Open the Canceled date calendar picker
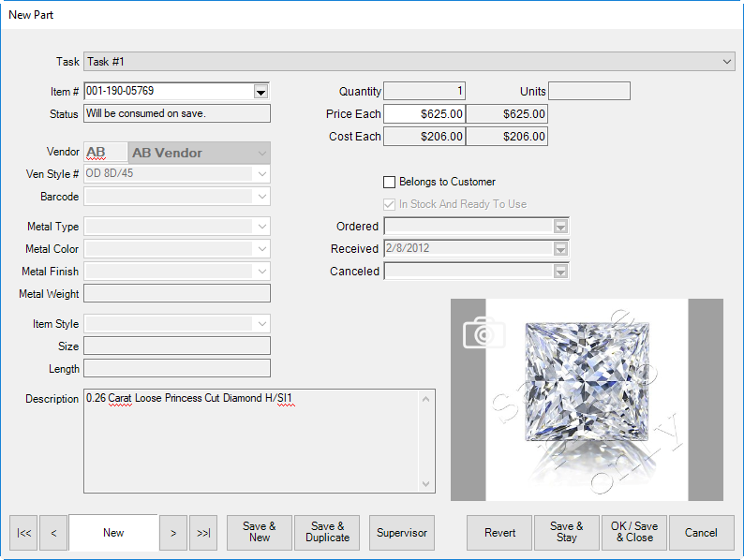 560,272
